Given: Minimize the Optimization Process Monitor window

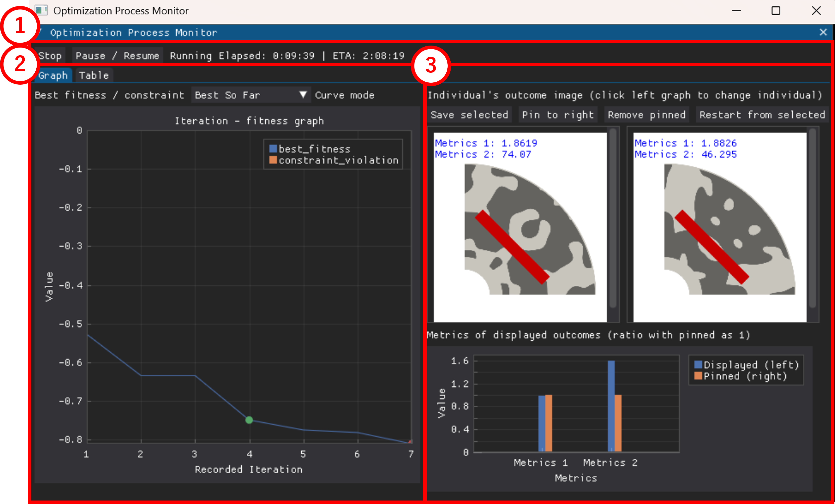Looking at the screenshot, I should [736, 11].
